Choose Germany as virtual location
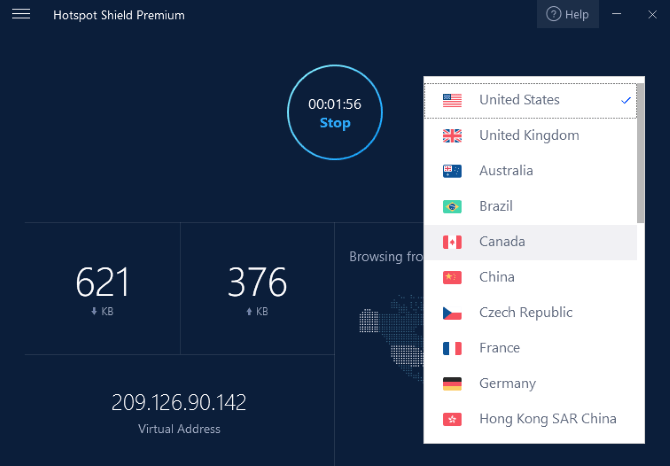Screen dimensions: 670x466 coord(507,383)
